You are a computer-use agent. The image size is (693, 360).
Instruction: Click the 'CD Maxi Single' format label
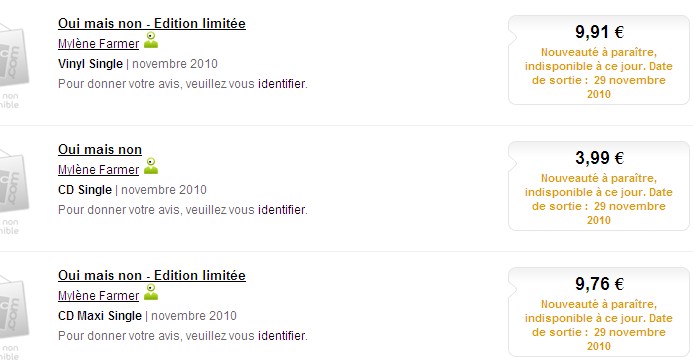click(x=100, y=315)
